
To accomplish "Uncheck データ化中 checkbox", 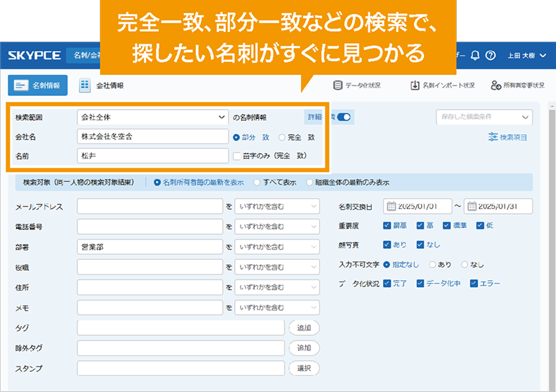I will (420, 283).
